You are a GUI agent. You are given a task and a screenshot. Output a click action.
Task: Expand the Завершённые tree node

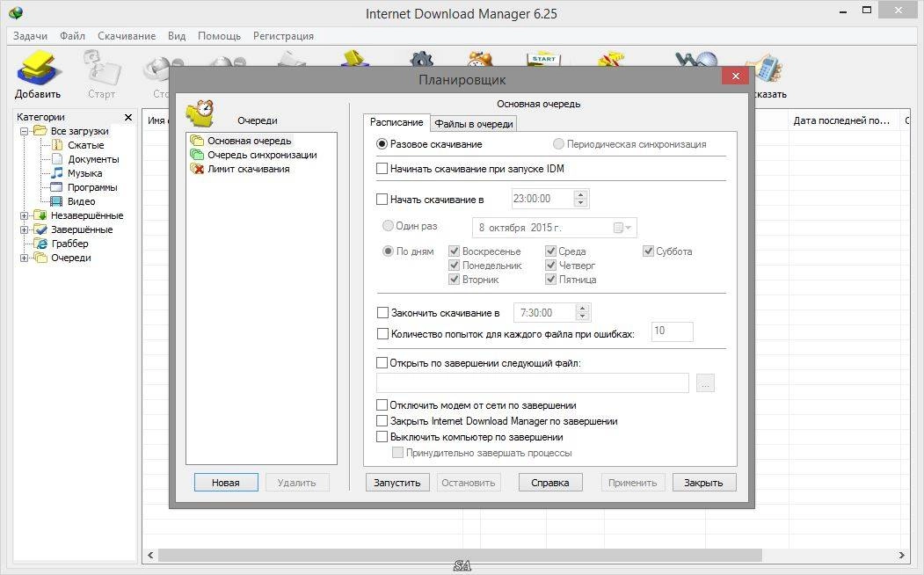point(24,229)
